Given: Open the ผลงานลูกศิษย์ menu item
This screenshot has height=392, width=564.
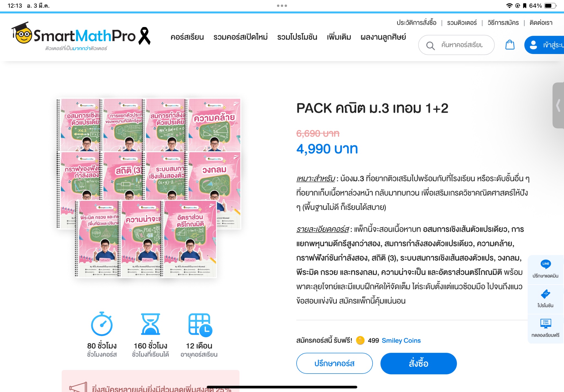Looking at the screenshot, I should tap(383, 37).
